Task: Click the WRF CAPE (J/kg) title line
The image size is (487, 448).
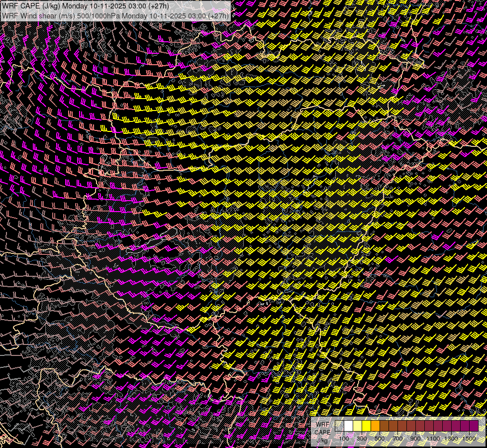Action: pos(86,5)
